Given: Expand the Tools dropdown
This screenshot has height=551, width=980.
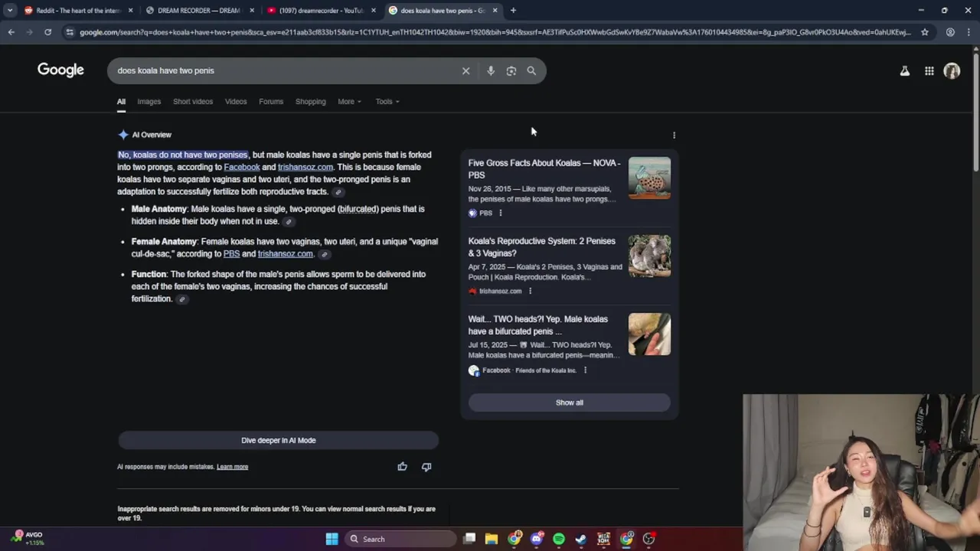Looking at the screenshot, I should tap(387, 102).
